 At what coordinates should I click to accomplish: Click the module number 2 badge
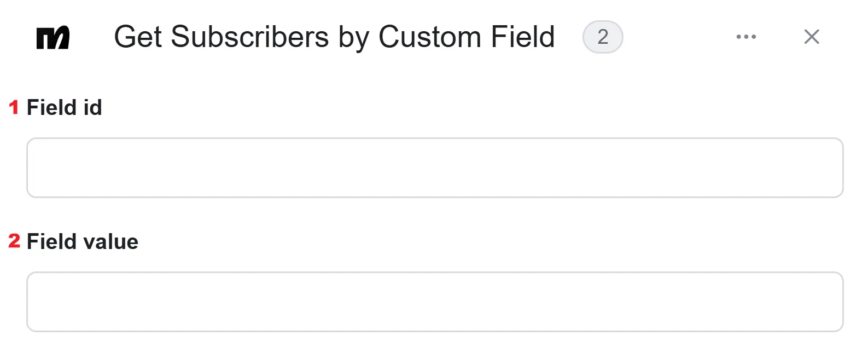point(603,37)
